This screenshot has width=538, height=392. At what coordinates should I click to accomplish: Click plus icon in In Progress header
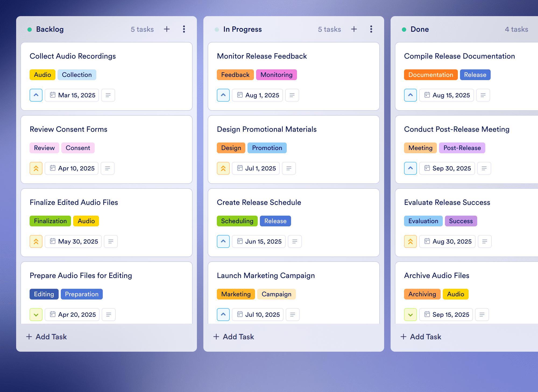(x=354, y=29)
